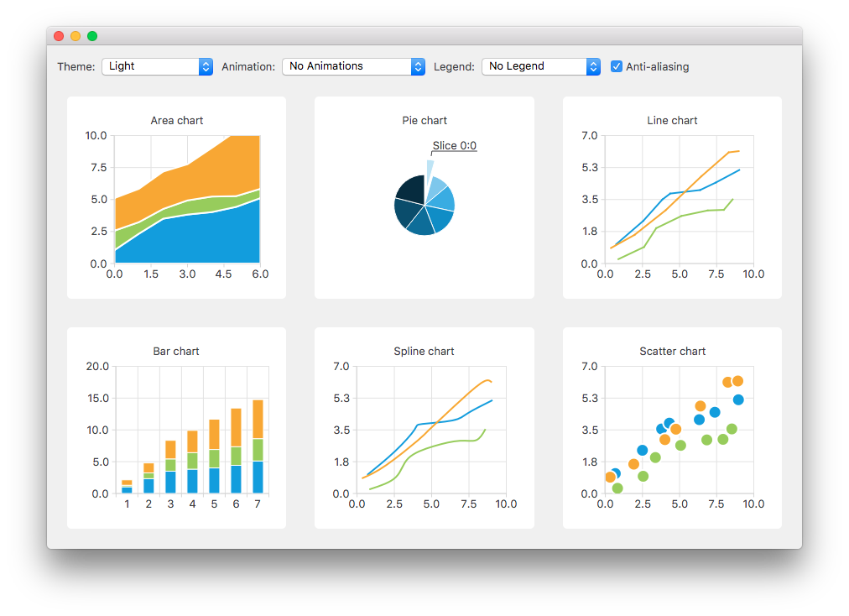Uncheck the Anti-aliasing checkbox
Viewport: 849px width, 616px height.
(617, 66)
